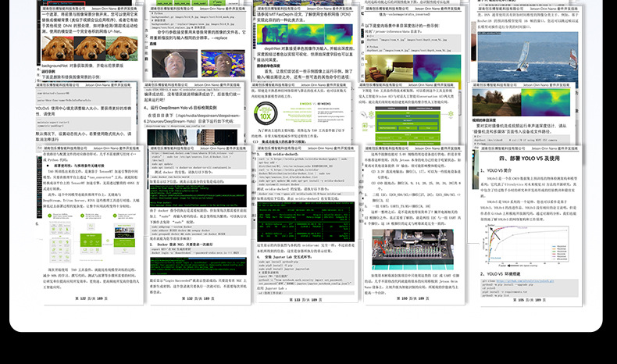The image size is (617, 364).
Task: Click heading '视频的单目深度'
Action: [484, 120]
